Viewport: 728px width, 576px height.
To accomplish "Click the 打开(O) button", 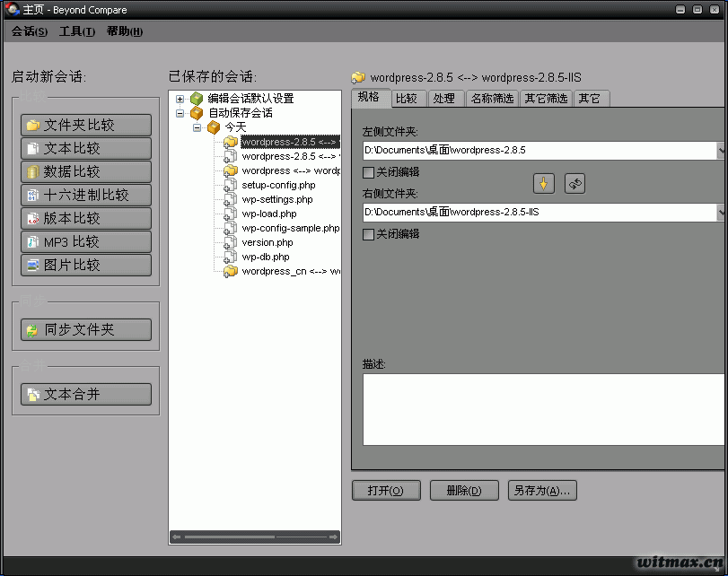I will coord(386,490).
